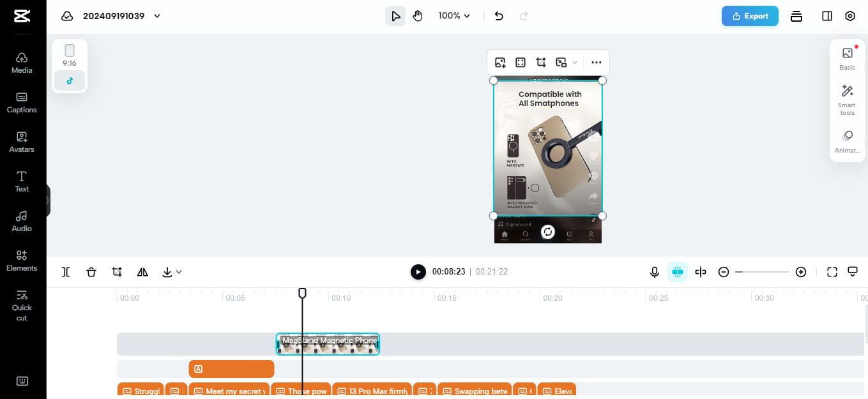The width and height of the screenshot is (868, 399).
Task: Adjust the timeline zoom slider
Action: (x=762, y=272)
